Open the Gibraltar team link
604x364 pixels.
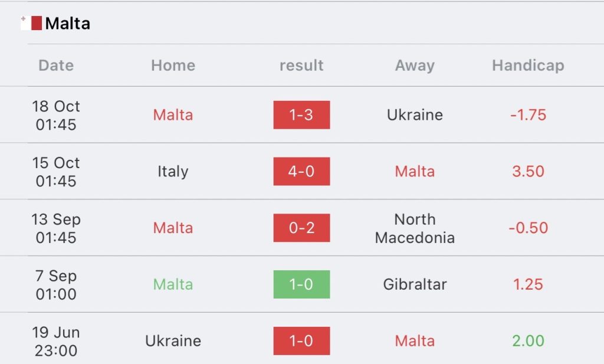tap(415, 284)
